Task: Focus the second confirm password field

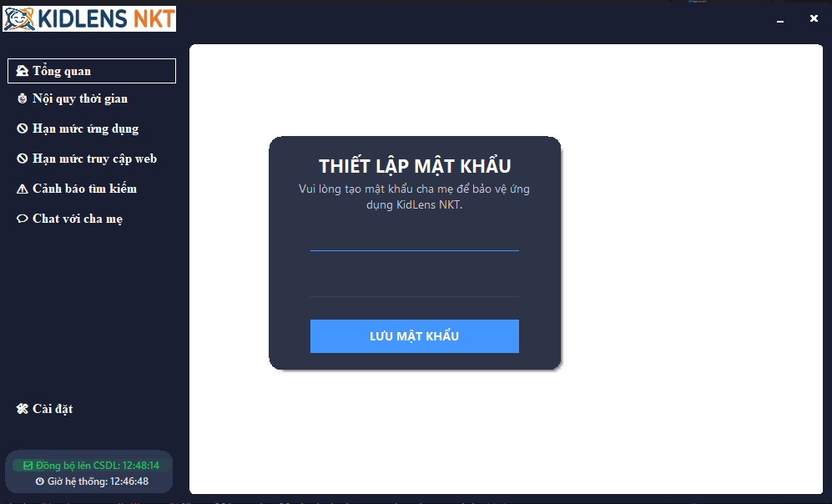Action: [415, 284]
